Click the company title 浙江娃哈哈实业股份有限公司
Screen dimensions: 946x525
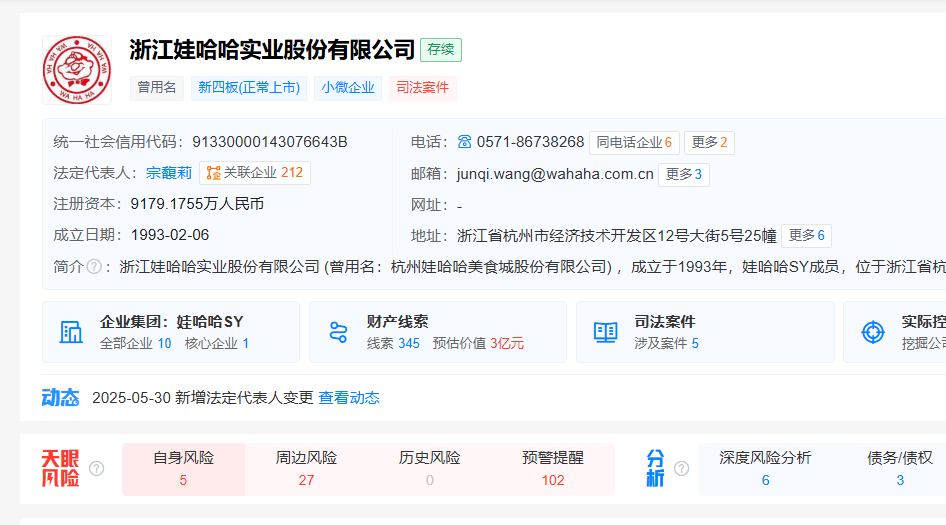coord(272,49)
